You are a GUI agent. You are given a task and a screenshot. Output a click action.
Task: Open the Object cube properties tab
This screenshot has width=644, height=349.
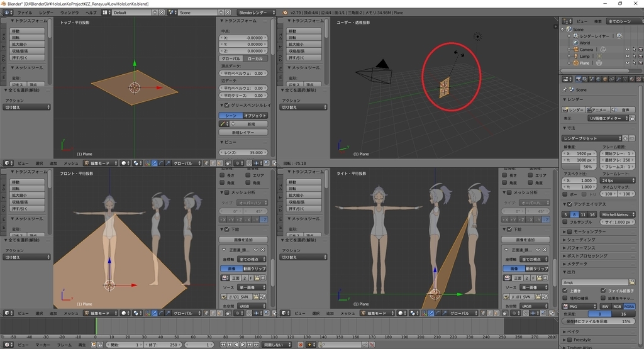pos(605,79)
